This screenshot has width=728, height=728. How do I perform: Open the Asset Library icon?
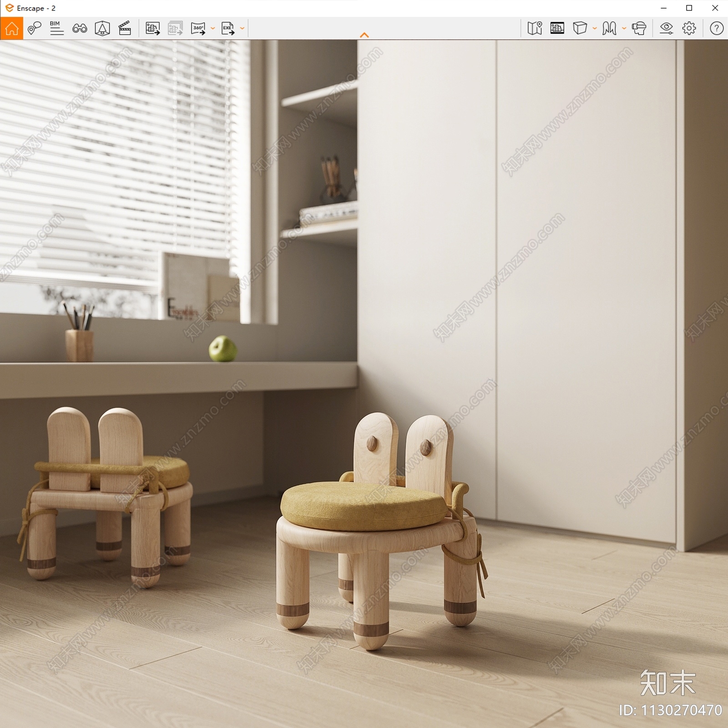point(557,28)
